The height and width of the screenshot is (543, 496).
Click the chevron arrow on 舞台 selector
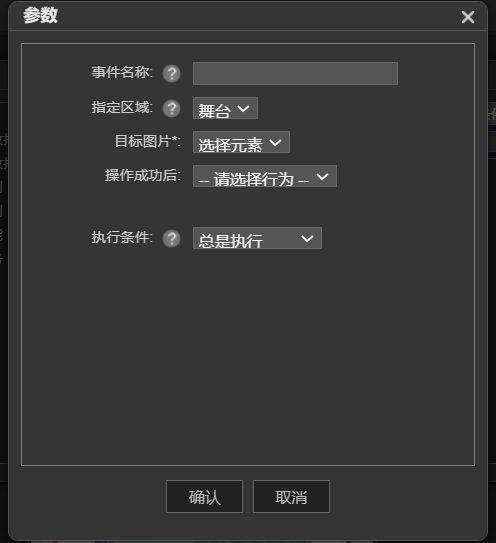point(243,109)
